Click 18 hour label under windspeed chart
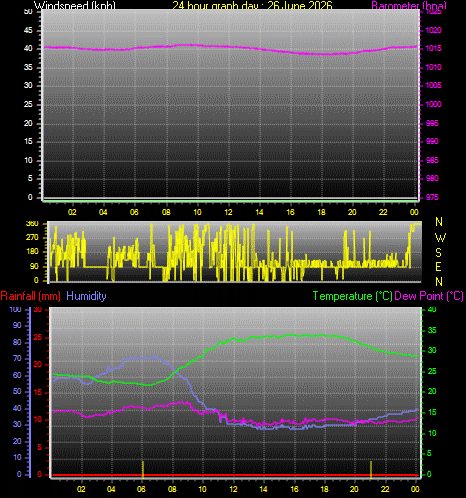The width and height of the screenshot is (466, 498). click(321, 212)
